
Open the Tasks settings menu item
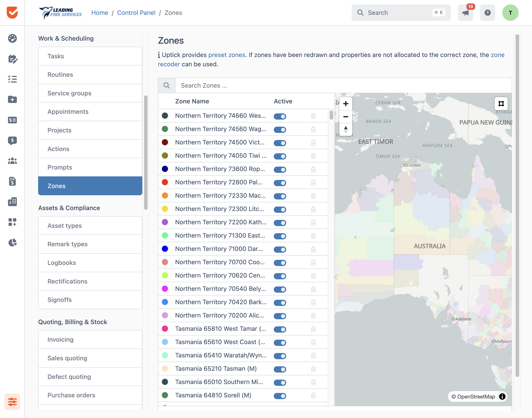90,56
